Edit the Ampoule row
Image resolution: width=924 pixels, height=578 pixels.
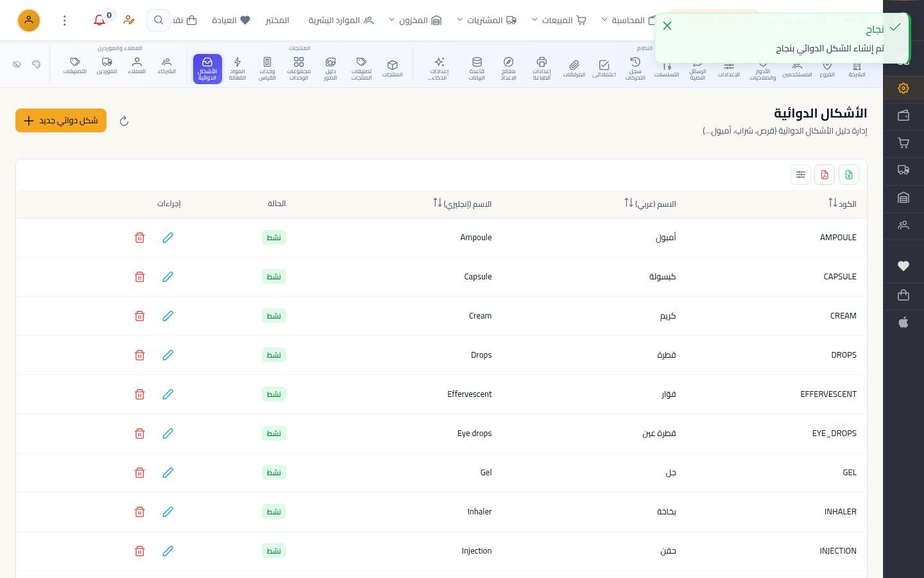168,238
